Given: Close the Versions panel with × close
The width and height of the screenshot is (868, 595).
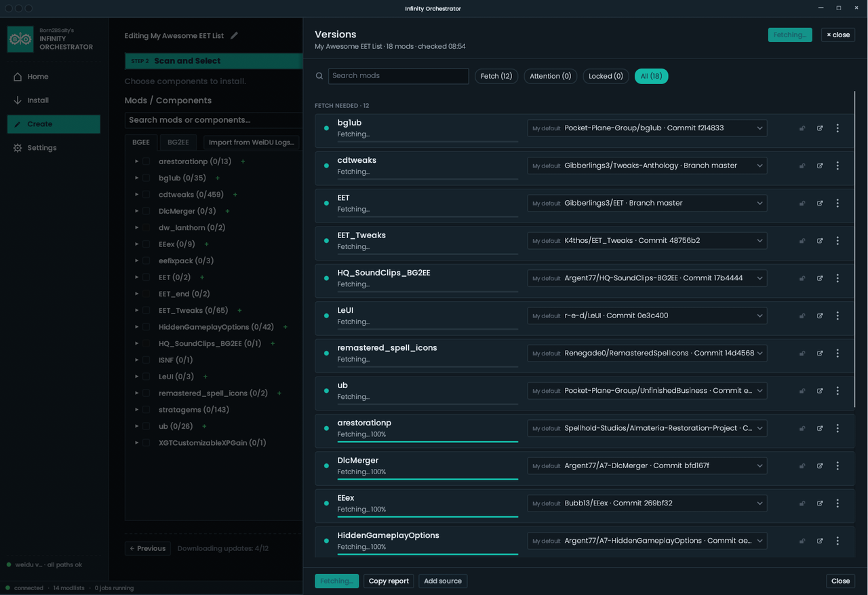Looking at the screenshot, I should pyautogui.click(x=838, y=35).
